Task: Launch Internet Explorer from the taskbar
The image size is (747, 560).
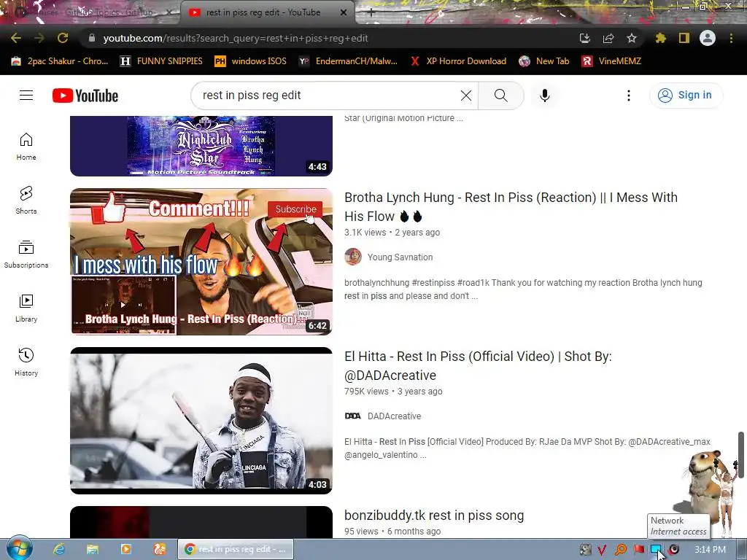Action: point(59,549)
